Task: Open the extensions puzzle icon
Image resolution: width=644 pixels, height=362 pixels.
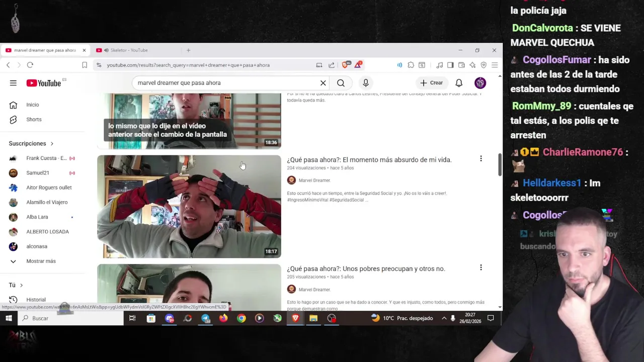Action: click(x=411, y=65)
